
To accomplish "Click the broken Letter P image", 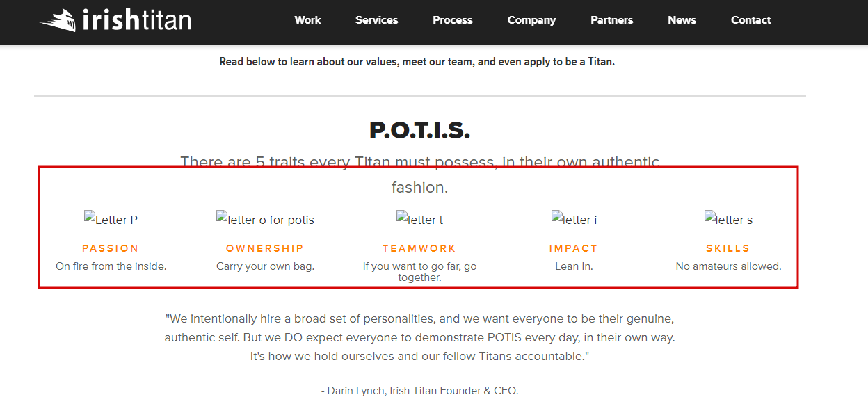I will click(x=111, y=219).
